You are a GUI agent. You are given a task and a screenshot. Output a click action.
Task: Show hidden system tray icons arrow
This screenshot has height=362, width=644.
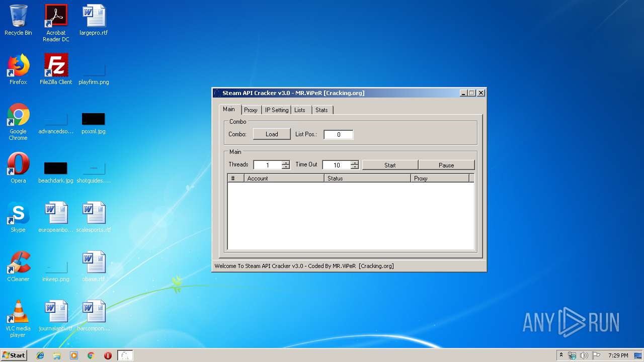pos(561,355)
